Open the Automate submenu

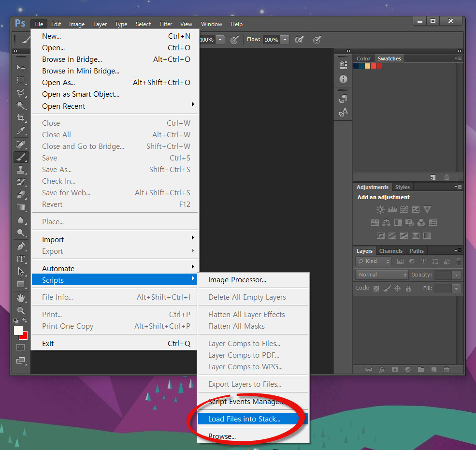[x=115, y=268]
